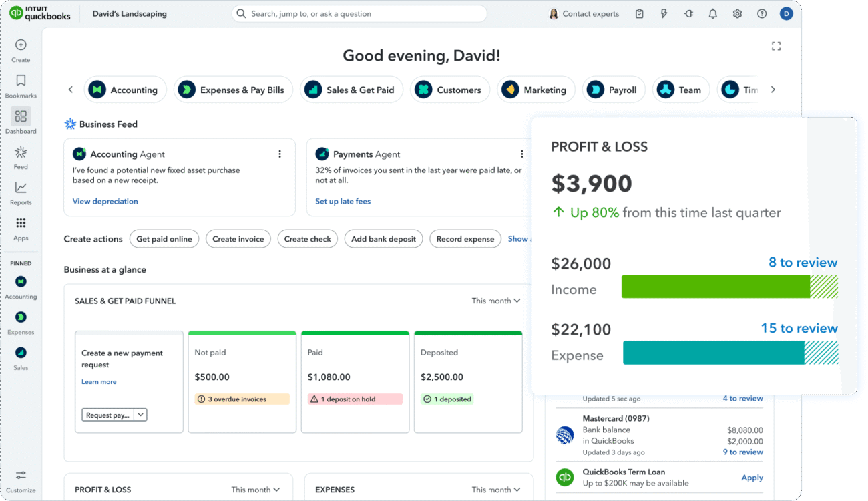This screenshot has height=501, width=868.
Task: Open the integrations icon beside lightning bolt
Action: pyautogui.click(x=688, y=13)
